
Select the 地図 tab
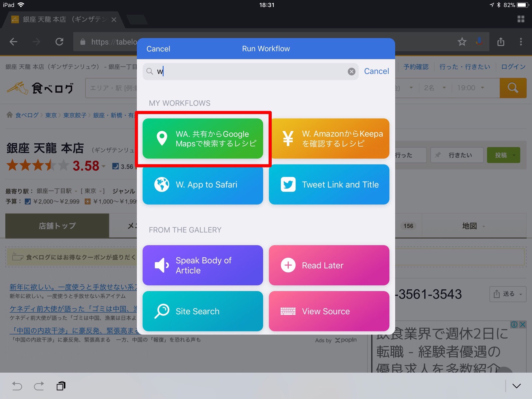pyautogui.click(x=474, y=226)
